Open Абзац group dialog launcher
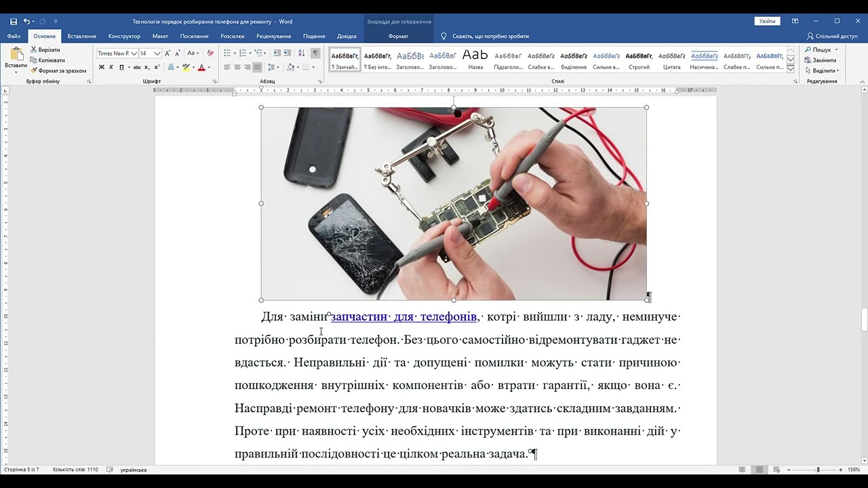The image size is (868, 488). coord(320,81)
